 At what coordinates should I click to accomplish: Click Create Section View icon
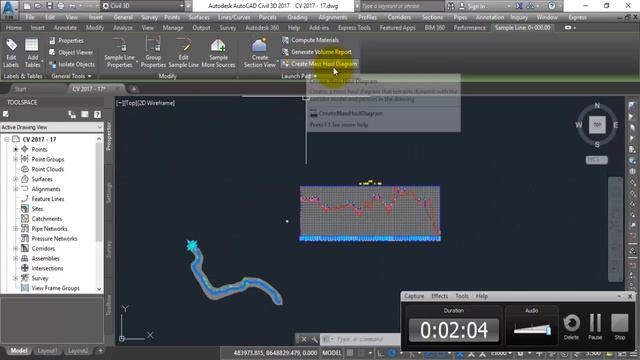259,53
